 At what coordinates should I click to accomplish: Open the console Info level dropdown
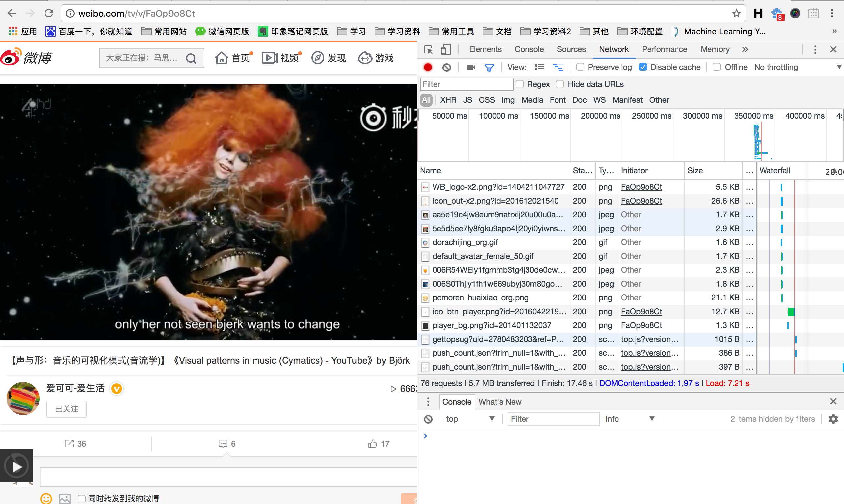click(629, 419)
